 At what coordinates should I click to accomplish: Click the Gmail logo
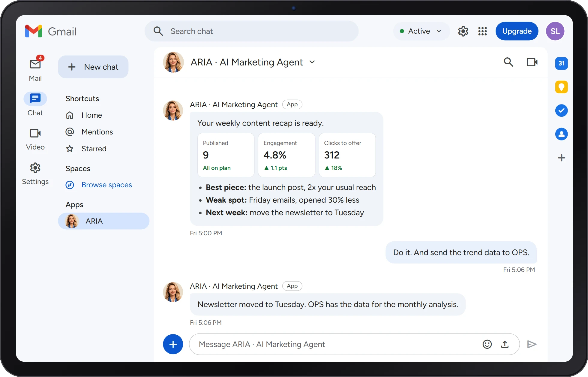point(51,31)
